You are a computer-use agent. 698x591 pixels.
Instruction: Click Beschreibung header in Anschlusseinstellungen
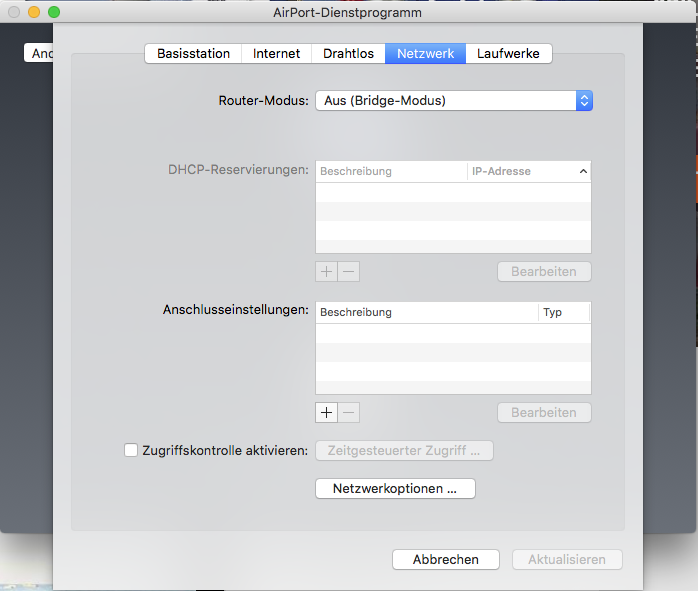point(427,312)
